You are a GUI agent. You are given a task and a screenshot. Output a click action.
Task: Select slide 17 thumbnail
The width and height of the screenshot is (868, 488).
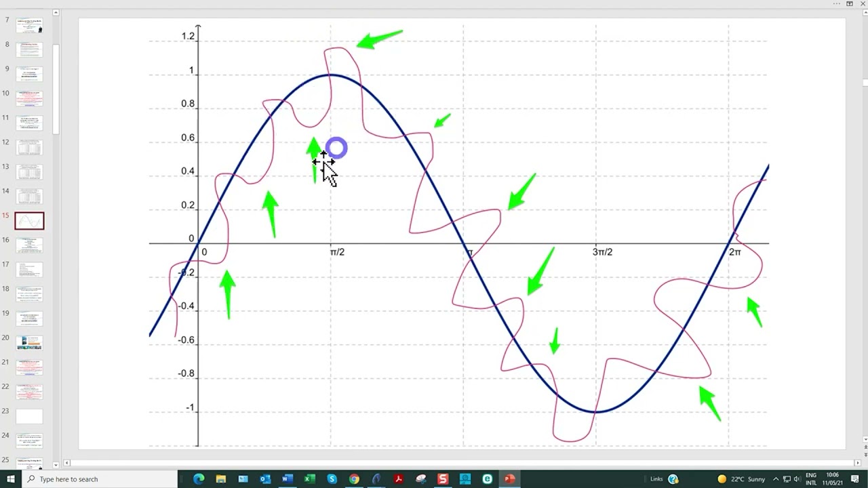coord(29,270)
